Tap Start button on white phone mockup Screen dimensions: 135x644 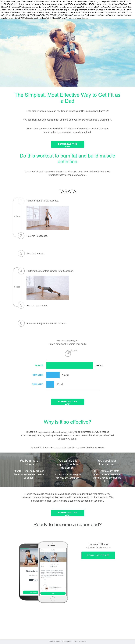[x=53, y=593]
